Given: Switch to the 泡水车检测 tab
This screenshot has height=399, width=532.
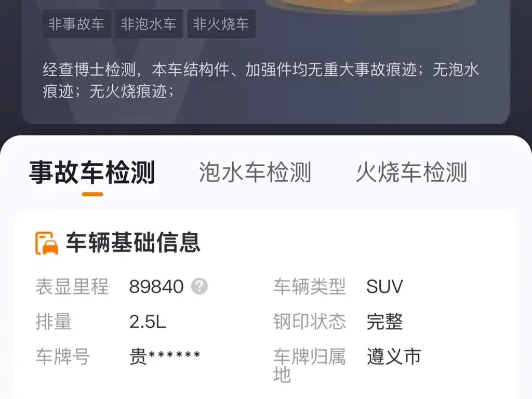Looking at the screenshot, I should [255, 172].
